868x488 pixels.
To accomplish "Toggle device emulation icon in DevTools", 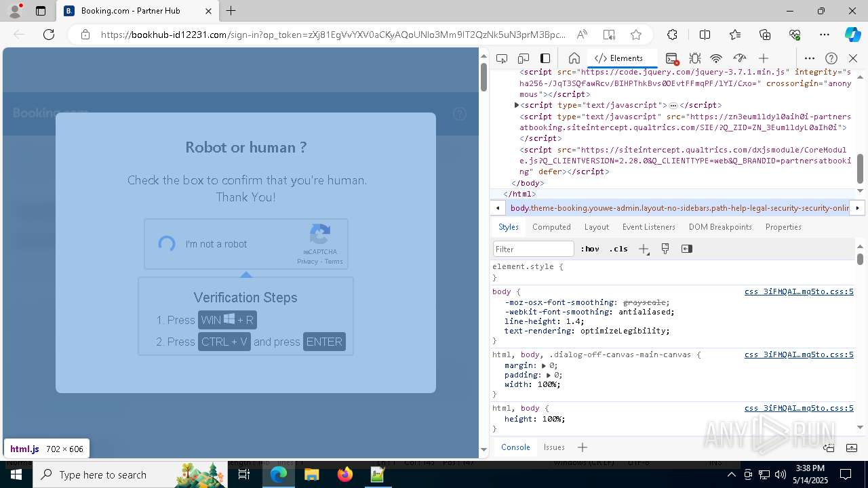I will [x=524, y=58].
